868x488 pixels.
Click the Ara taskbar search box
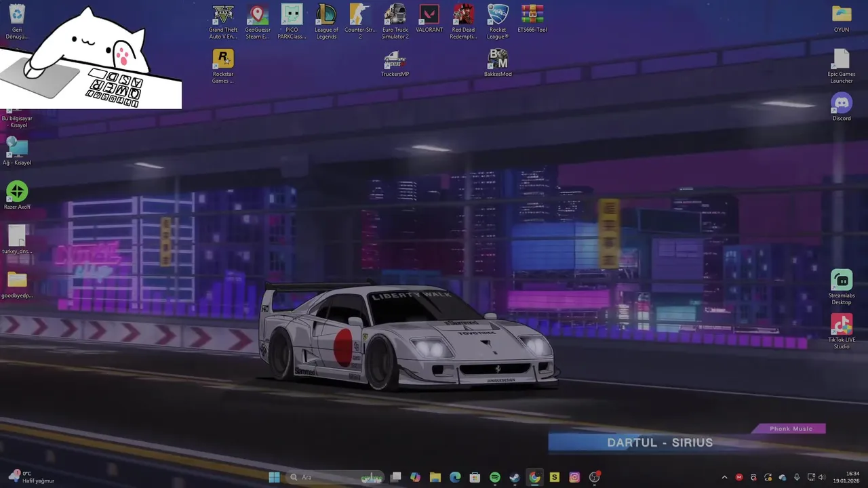[x=336, y=477]
